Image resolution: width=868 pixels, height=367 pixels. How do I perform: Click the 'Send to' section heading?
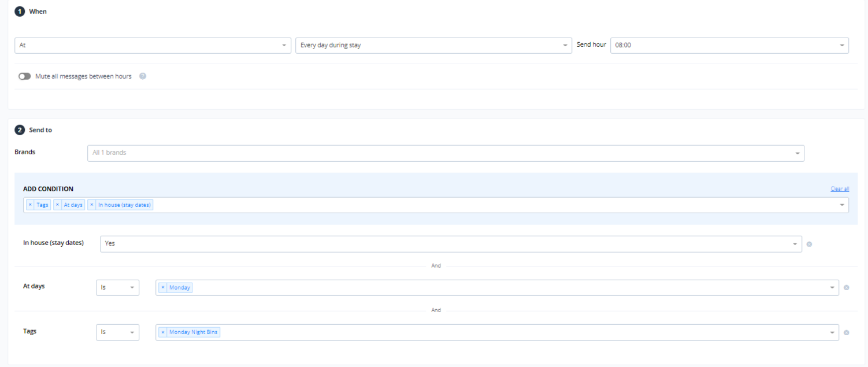pos(40,130)
